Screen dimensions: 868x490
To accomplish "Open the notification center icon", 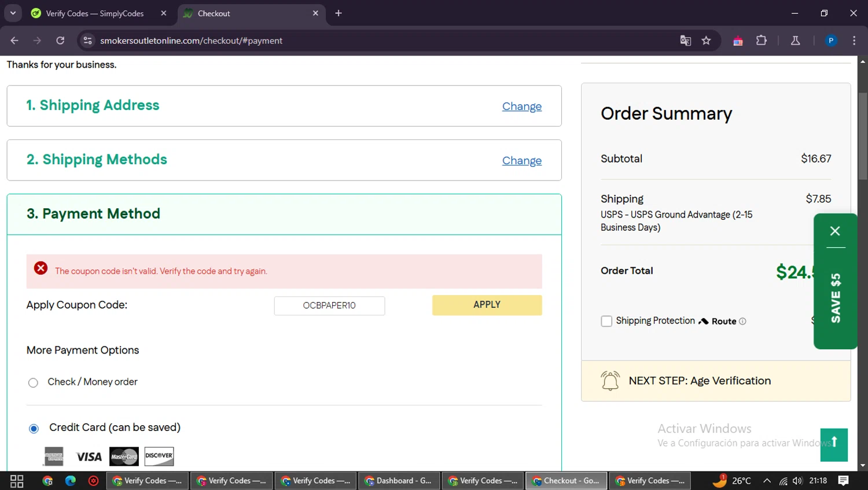I will (x=844, y=481).
